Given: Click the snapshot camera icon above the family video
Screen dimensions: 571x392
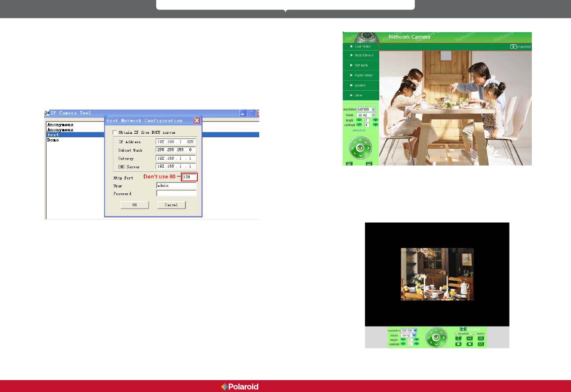Looking at the screenshot, I should tap(513, 47).
